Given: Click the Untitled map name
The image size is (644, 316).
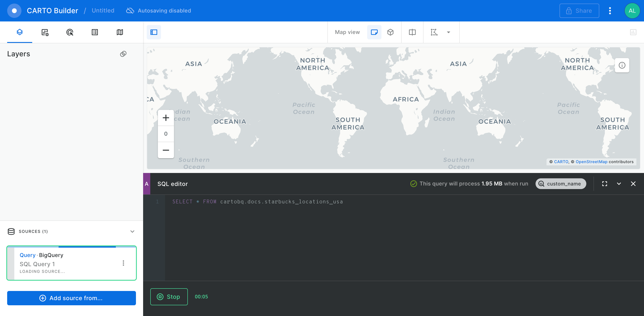Looking at the screenshot, I should coord(103,11).
